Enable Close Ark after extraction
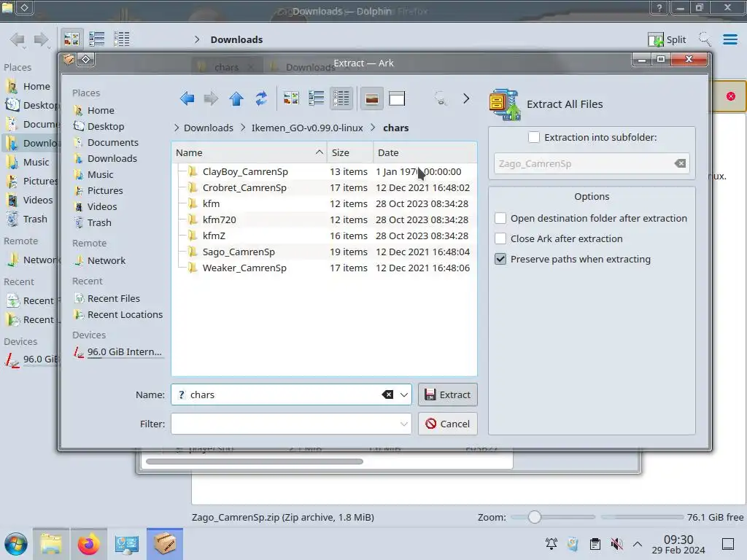747x560 pixels. coord(500,238)
